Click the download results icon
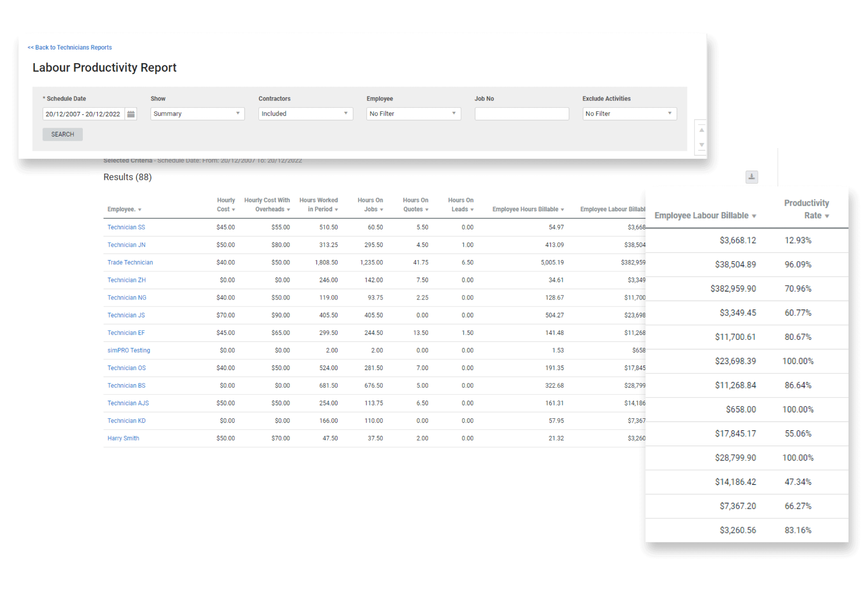 coord(751,177)
